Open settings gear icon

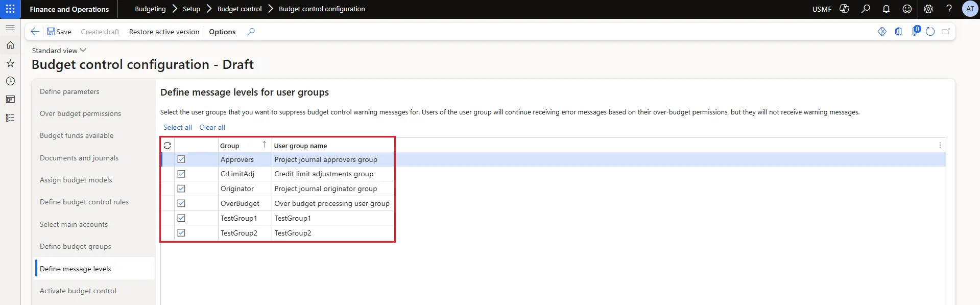pyautogui.click(x=928, y=9)
